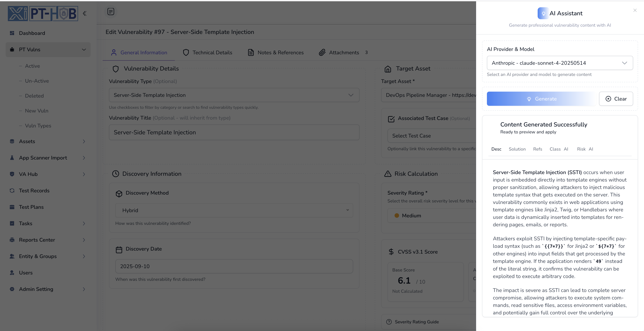Click the Clear button
Image resolution: width=644 pixels, height=331 pixels.
616,99
